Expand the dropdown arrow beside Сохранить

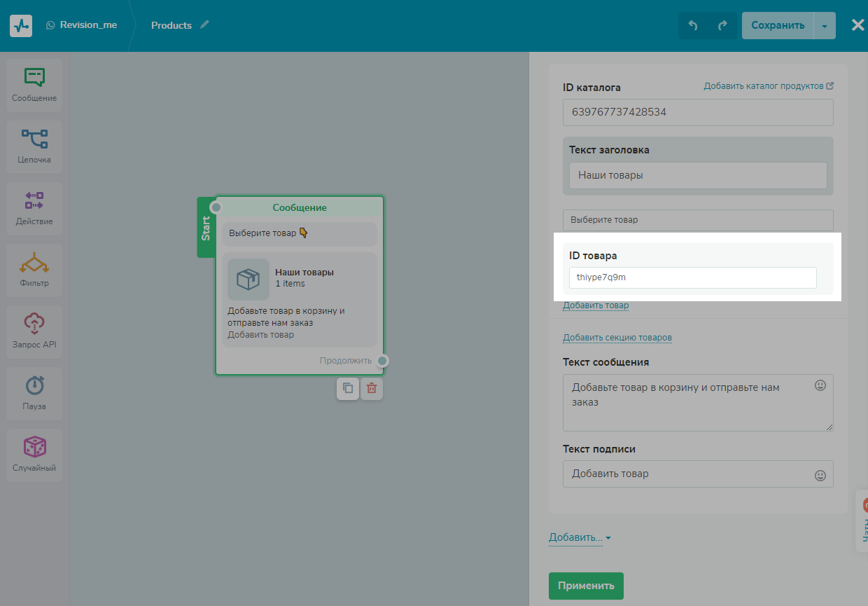[x=825, y=26]
